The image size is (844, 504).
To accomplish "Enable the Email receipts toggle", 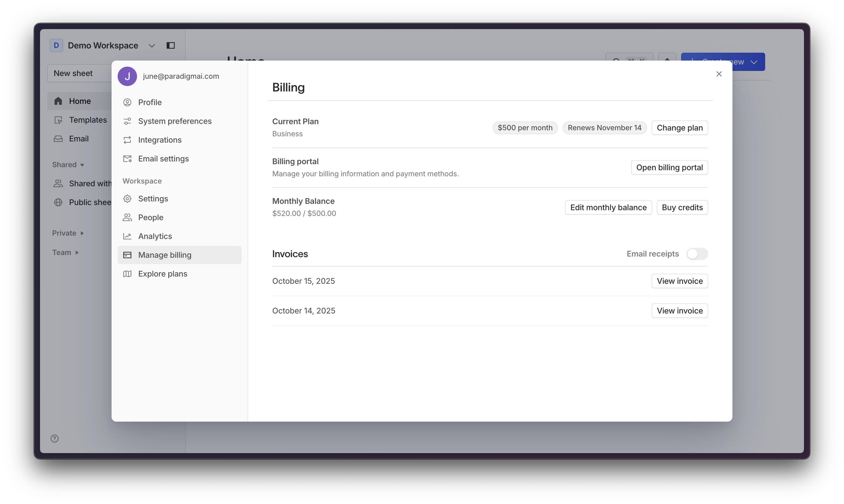I will click(x=697, y=254).
